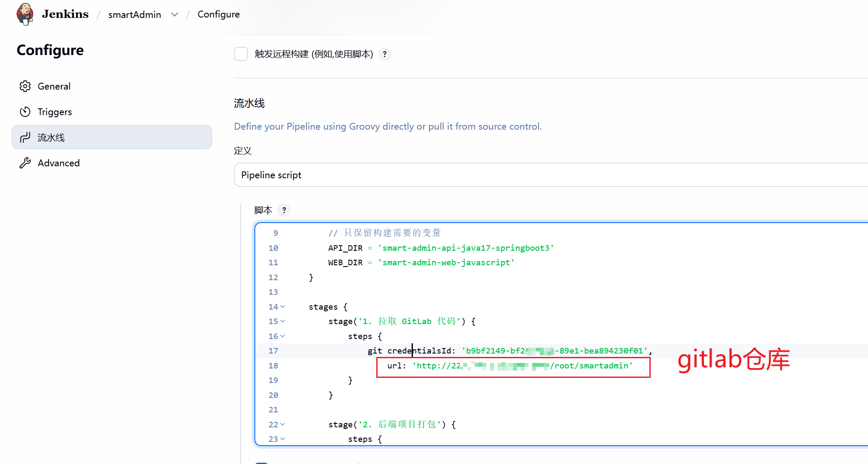Open smartAdmin breadcrumb link
Viewport: 868px width, 464px height.
tap(135, 14)
